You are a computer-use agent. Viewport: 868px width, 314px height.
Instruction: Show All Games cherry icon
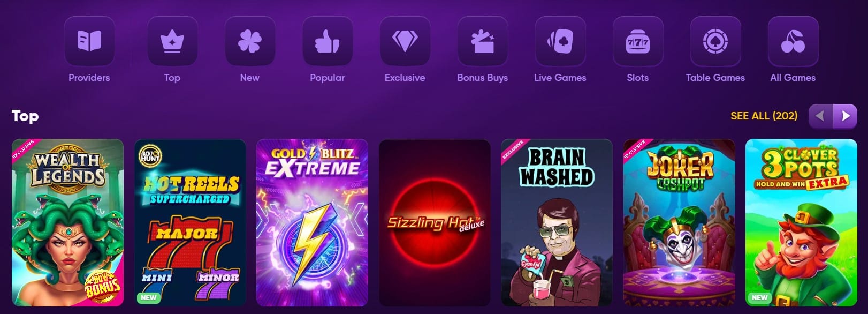click(793, 41)
